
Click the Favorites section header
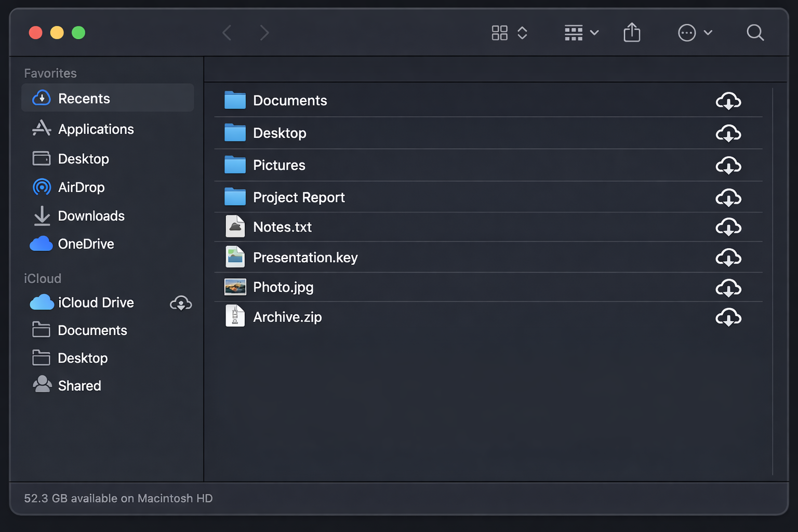point(50,73)
